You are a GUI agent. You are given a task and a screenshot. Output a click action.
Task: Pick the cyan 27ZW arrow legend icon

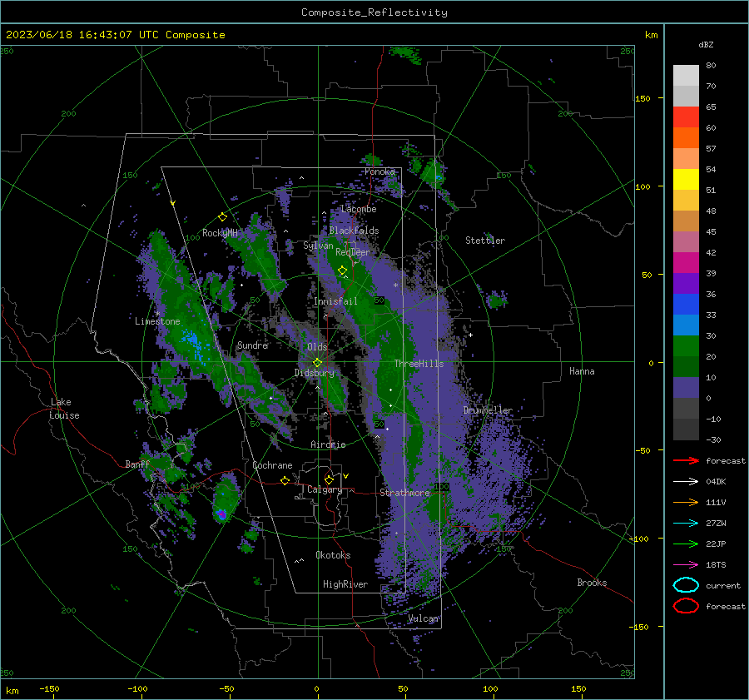686,524
